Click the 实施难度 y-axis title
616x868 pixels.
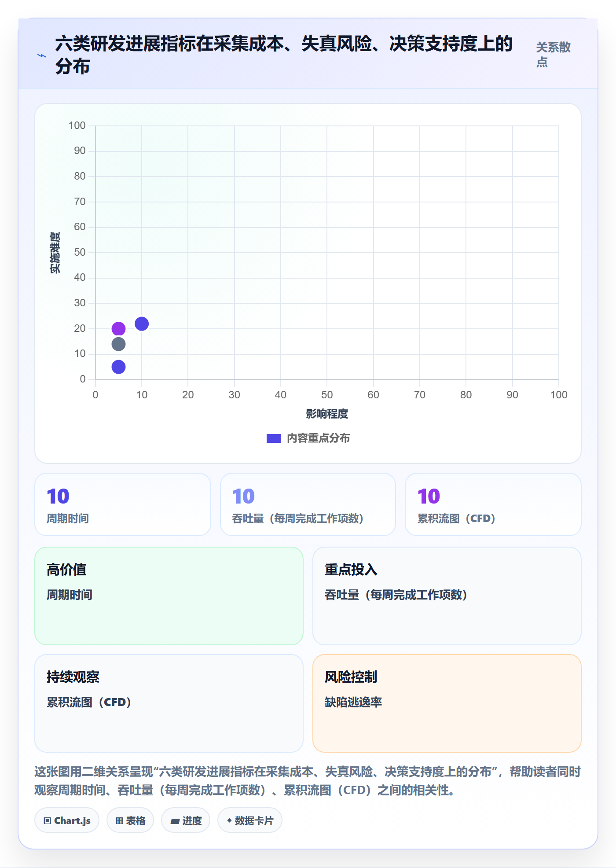point(55,253)
